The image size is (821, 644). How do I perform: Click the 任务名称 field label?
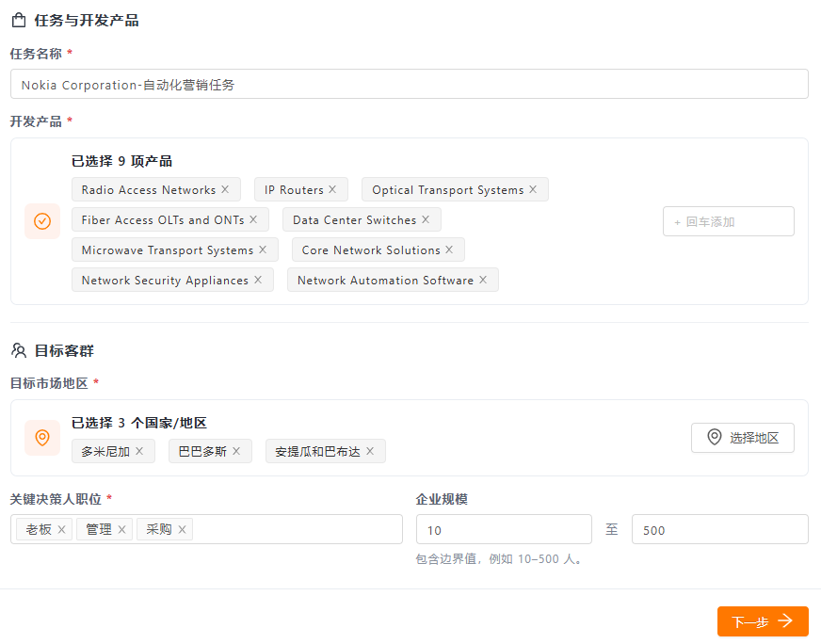pos(36,54)
